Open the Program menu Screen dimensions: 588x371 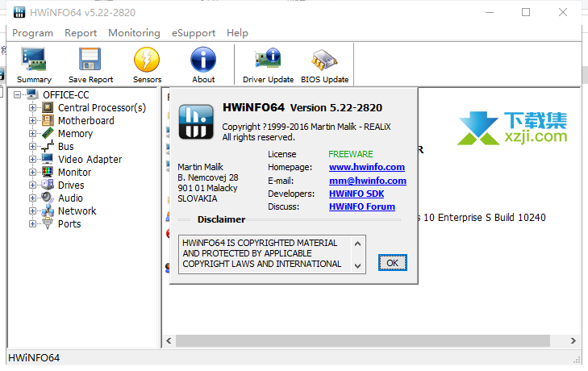32,33
